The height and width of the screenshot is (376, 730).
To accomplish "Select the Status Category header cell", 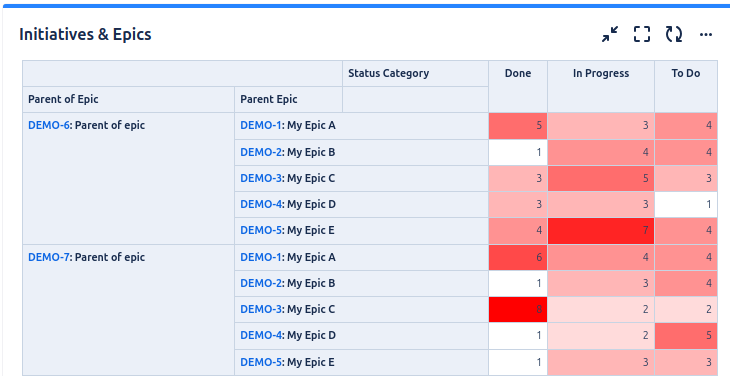I will pyautogui.click(x=415, y=73).
